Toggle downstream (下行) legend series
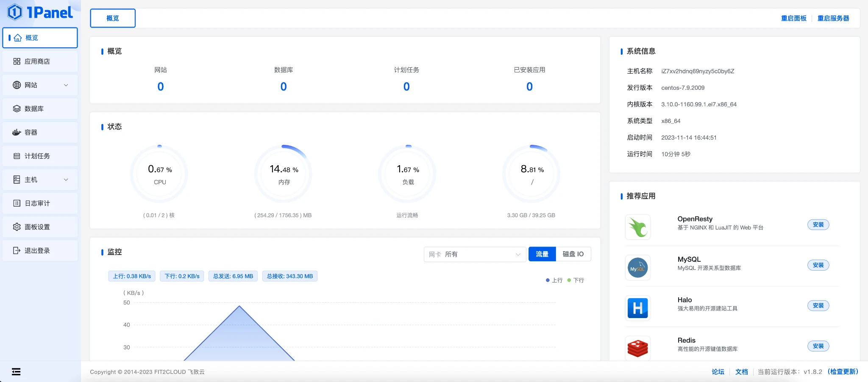The height and width of the screenshot is (382, 868). (x=576, y=280)
